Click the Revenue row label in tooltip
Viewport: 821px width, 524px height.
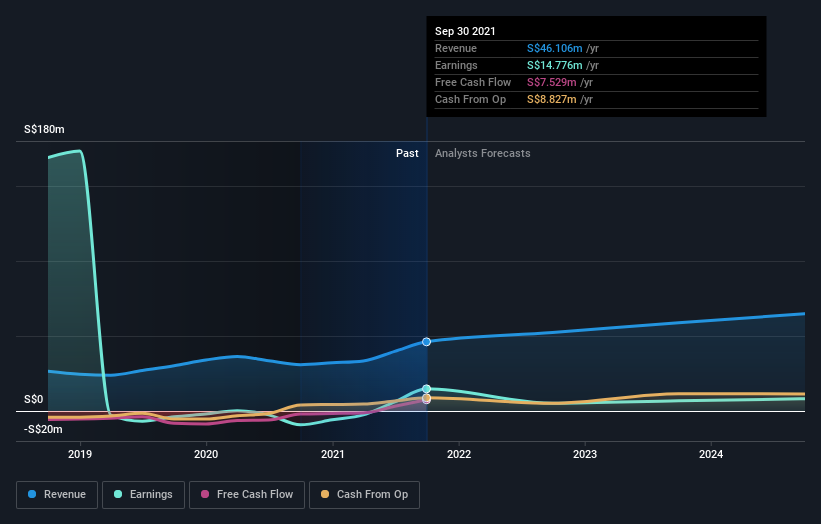[456, 48]
